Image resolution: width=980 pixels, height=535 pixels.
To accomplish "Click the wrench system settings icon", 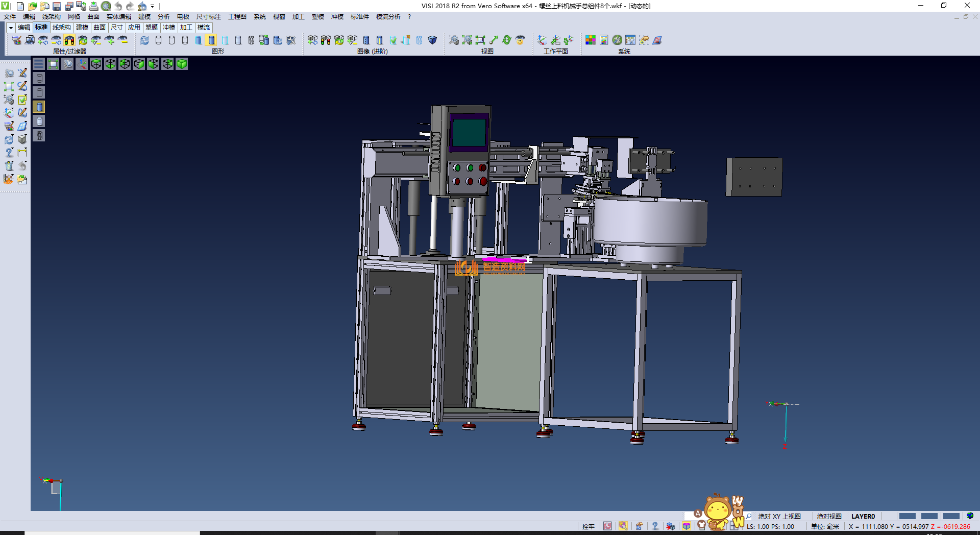I will pyautogui.click(x=617, y=40).
